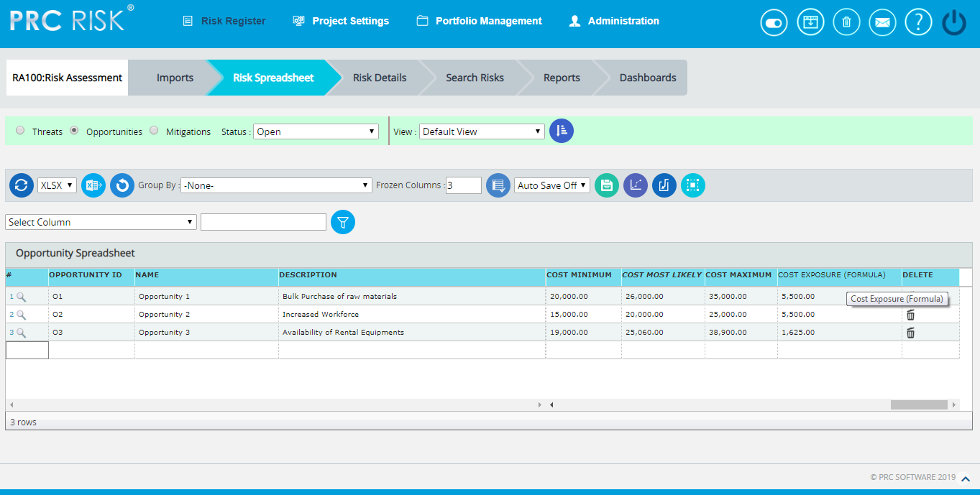Open the Portfolio Management menu
Screen dimensions: 980x495
click(x=480, y=21)
